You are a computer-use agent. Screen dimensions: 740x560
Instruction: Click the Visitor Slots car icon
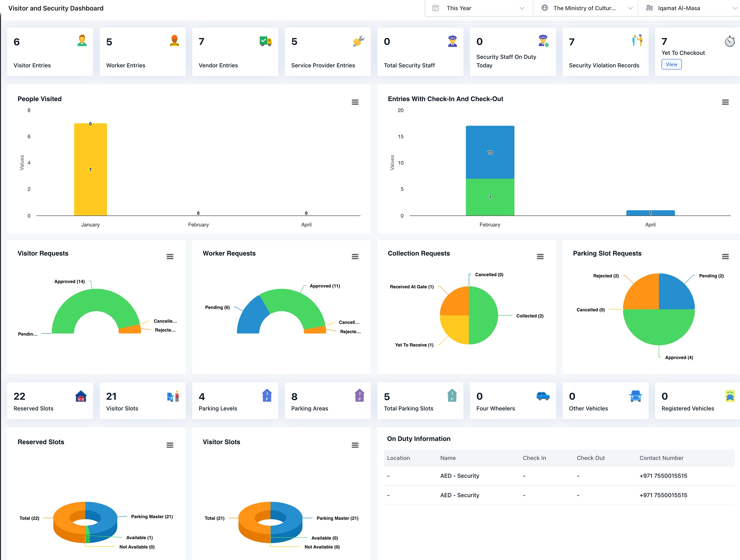click(x=173, y=396)
